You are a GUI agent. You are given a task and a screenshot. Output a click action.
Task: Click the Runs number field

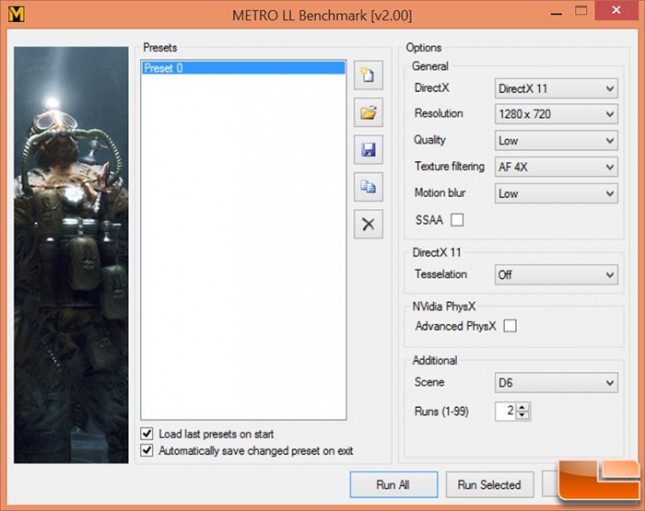pyautogui.click(x=506, y=411)
